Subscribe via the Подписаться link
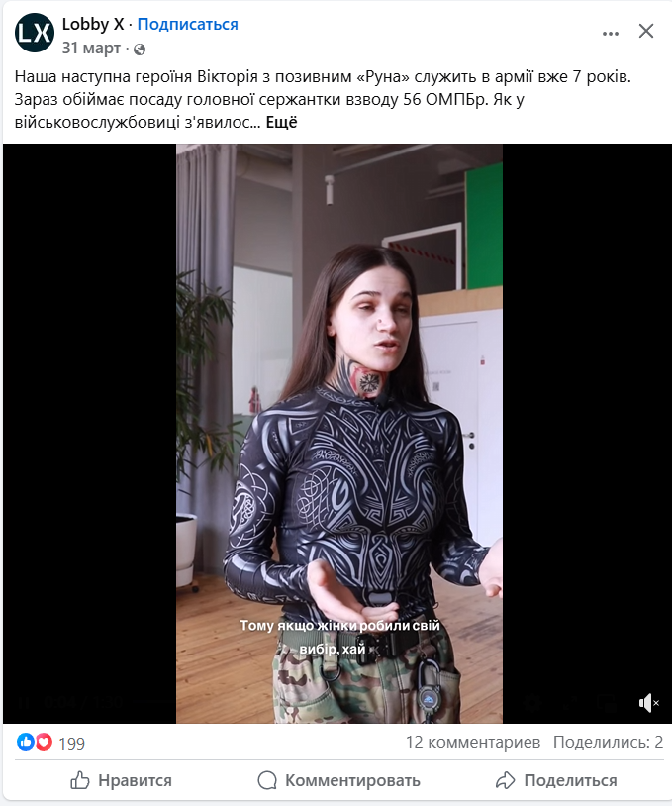The height and width of the screenshot is (806, 672). 187,24
